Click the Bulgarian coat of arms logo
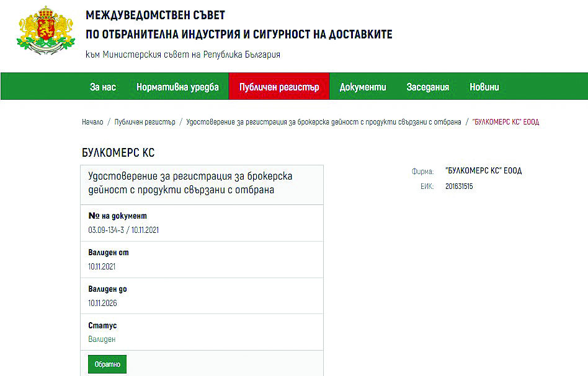The height and width of the screenshot is (376, 588). 44,32
